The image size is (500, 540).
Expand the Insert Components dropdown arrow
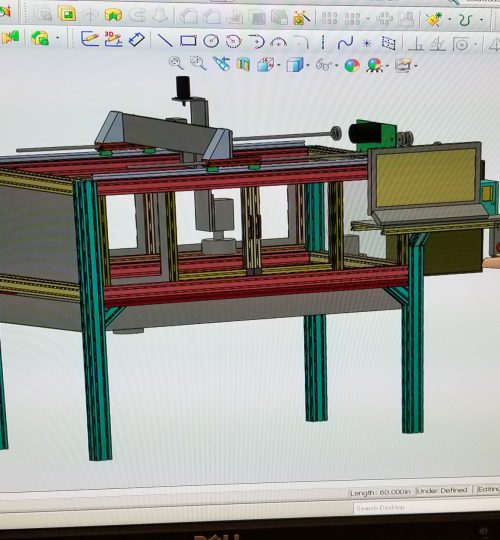(58, 38)
